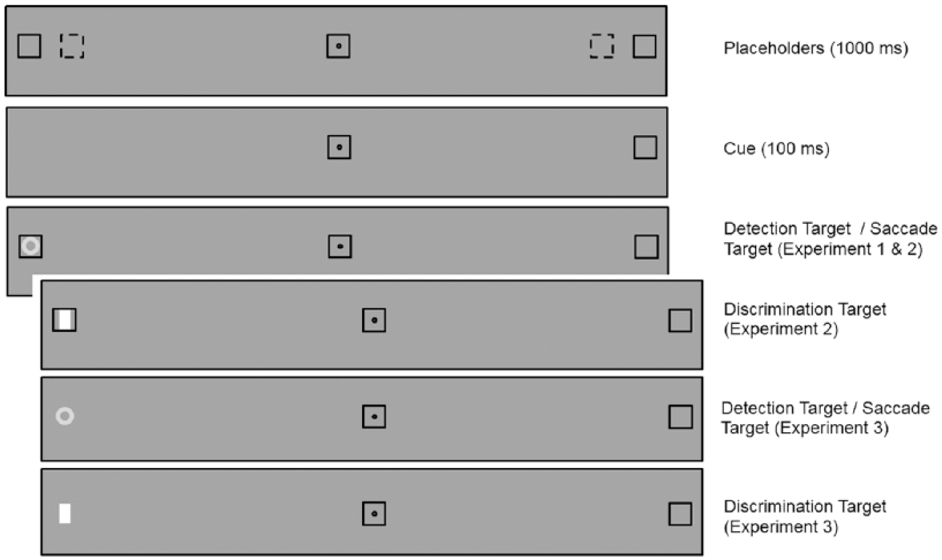The height and width of the screenshot is (560, 942).
Task: Click the standalone white rectangle discrimination target
Action: coord(65,514)
